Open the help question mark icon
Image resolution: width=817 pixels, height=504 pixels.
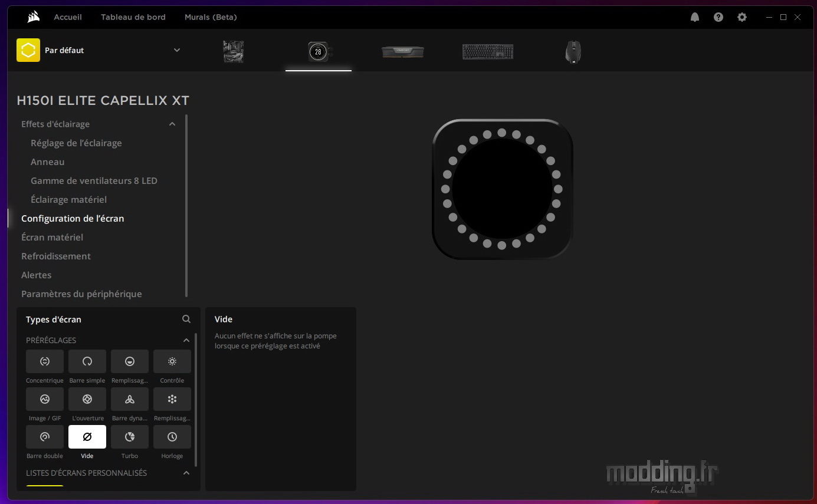click(x=718, y=17)
